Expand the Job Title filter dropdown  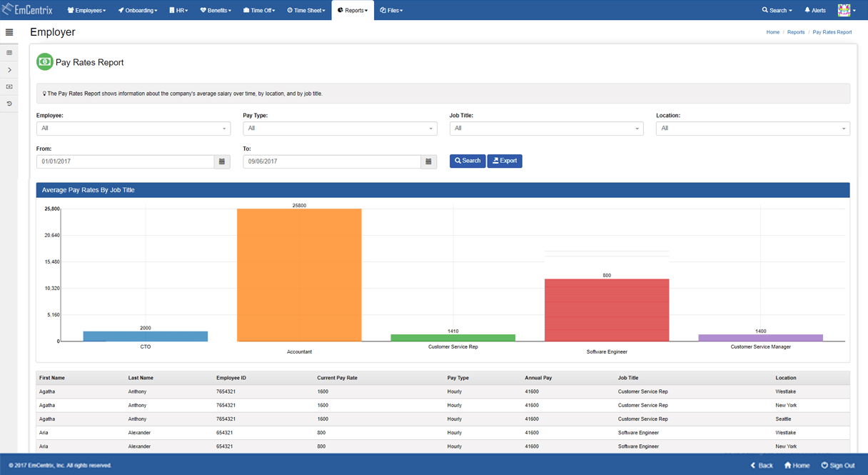click(547, 129)
